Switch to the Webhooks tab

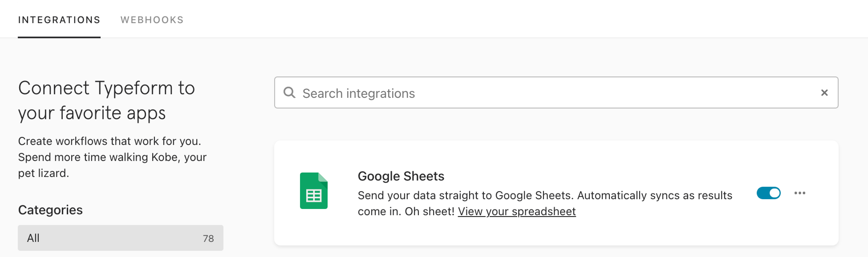click(152, 20)
